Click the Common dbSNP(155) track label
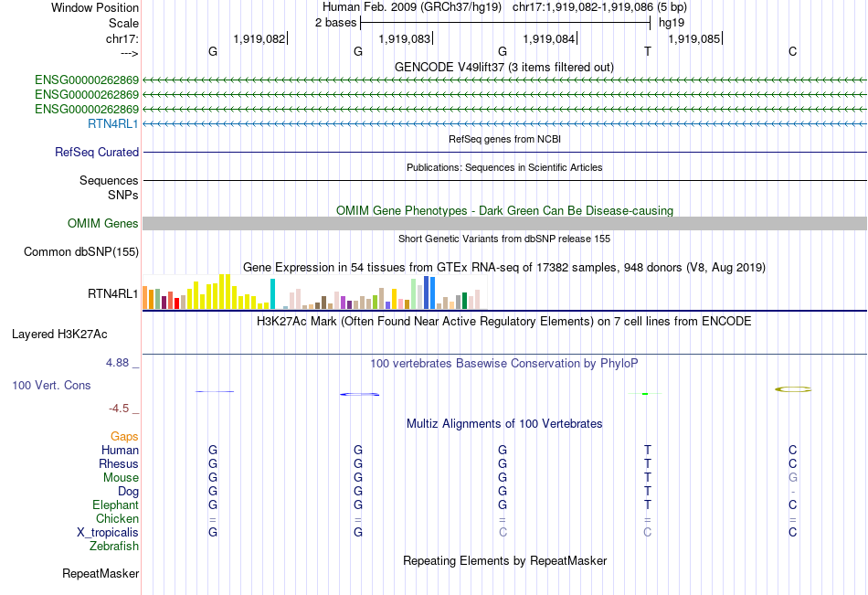Image resolution: width=868 pixels, height=595 pixels. pyautogui.click(x=81, y=251)
